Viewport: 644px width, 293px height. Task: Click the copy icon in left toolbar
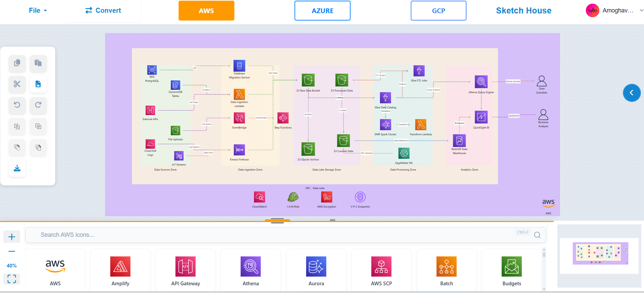pos(17,63)
